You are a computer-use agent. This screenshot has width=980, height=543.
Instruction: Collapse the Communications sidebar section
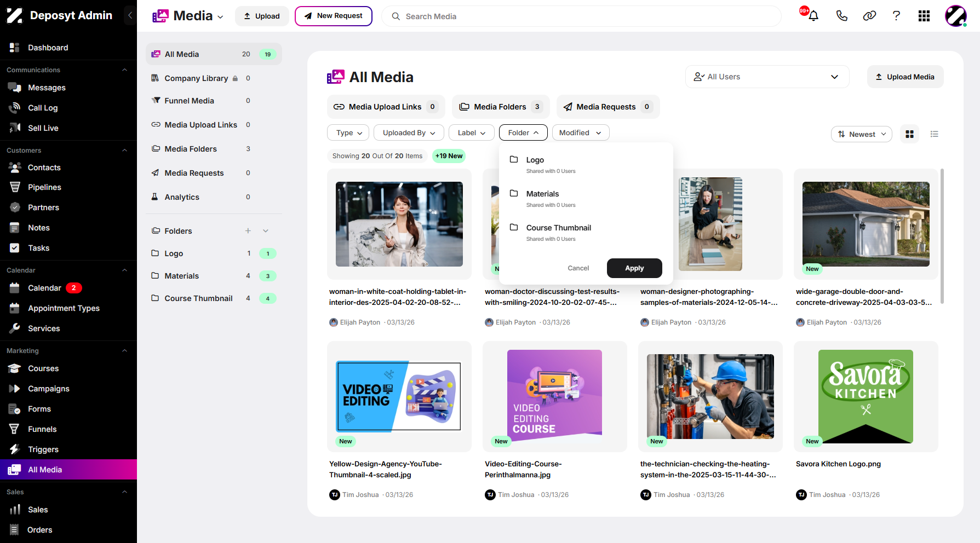124,70
